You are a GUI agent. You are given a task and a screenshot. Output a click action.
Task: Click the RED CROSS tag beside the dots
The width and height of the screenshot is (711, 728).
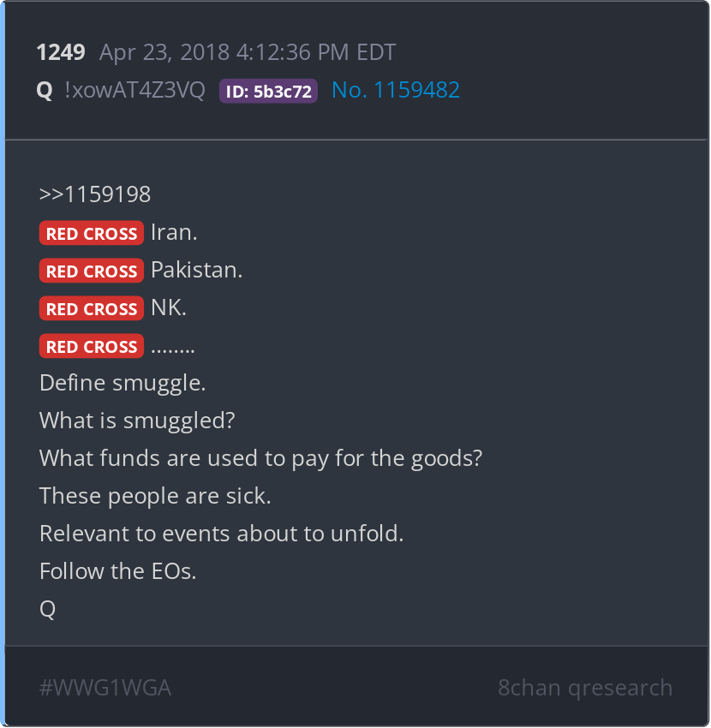(x=92, y=346)
